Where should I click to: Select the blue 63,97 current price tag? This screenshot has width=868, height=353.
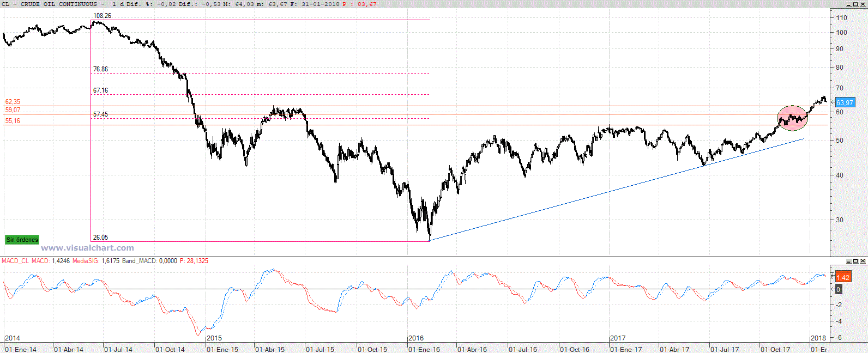pos(845,102)
